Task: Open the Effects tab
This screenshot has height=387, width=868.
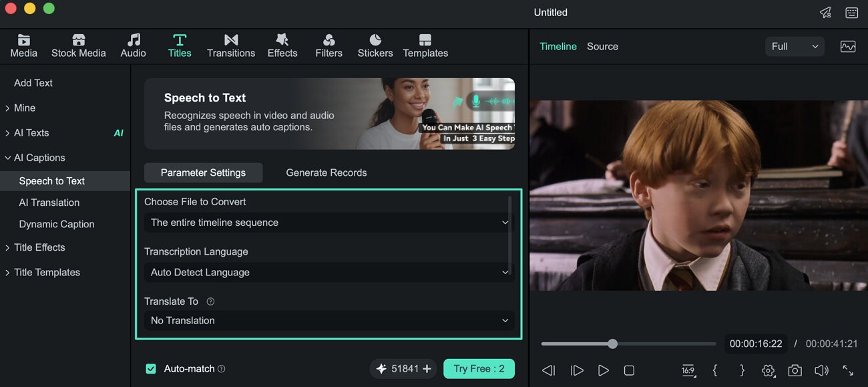Action: [x=282, y=45]
